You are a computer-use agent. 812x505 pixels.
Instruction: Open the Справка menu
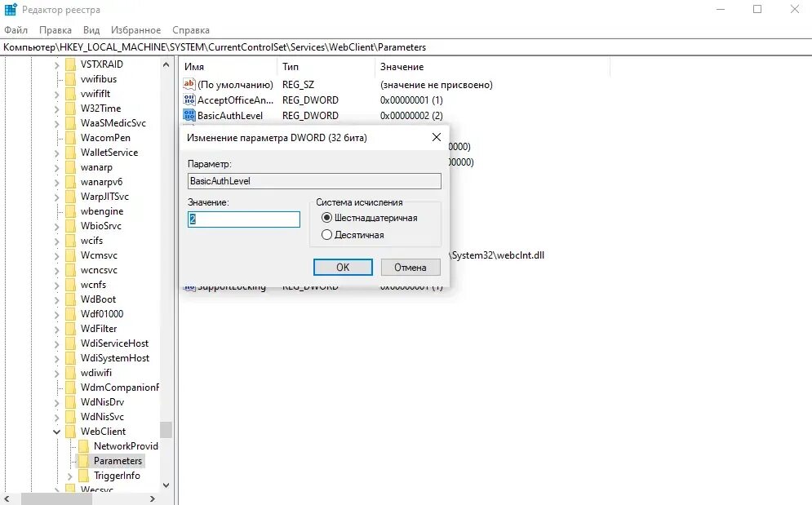point(191,29)
